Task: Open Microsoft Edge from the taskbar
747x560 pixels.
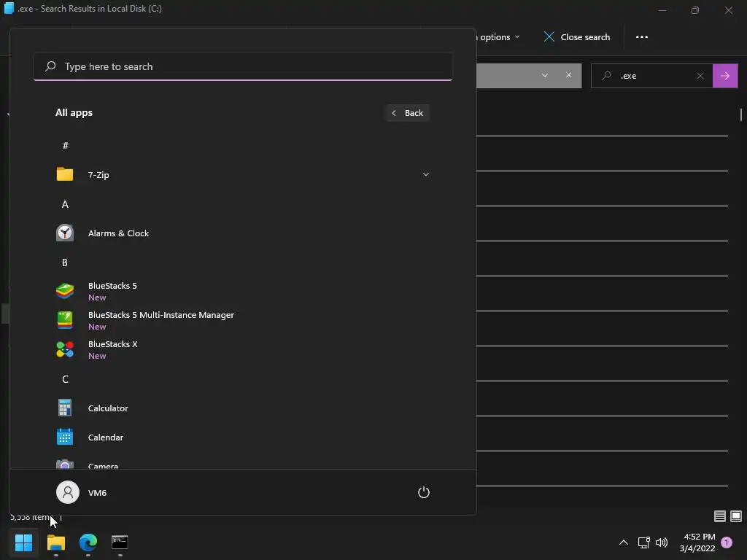Action: (x=88, y=542)
